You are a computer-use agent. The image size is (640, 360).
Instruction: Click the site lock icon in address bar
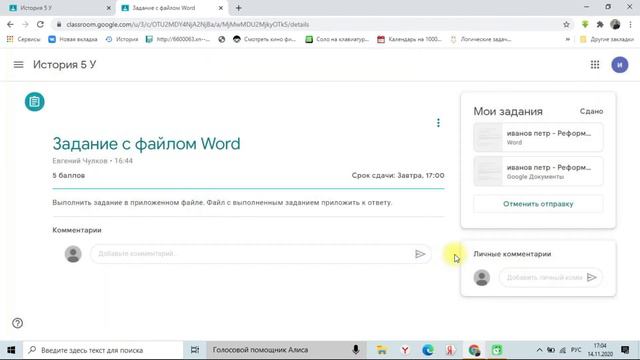(59, 24)
